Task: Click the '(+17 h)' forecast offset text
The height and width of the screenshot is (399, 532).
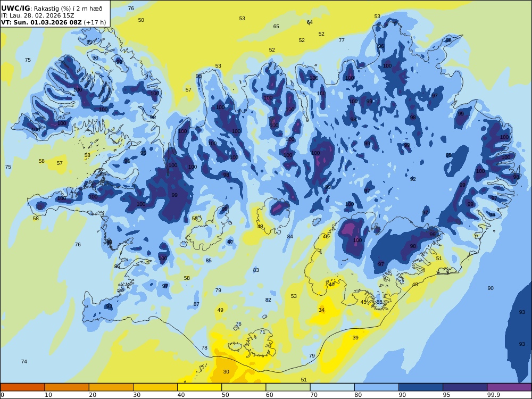Action: [x=95, y=22]
